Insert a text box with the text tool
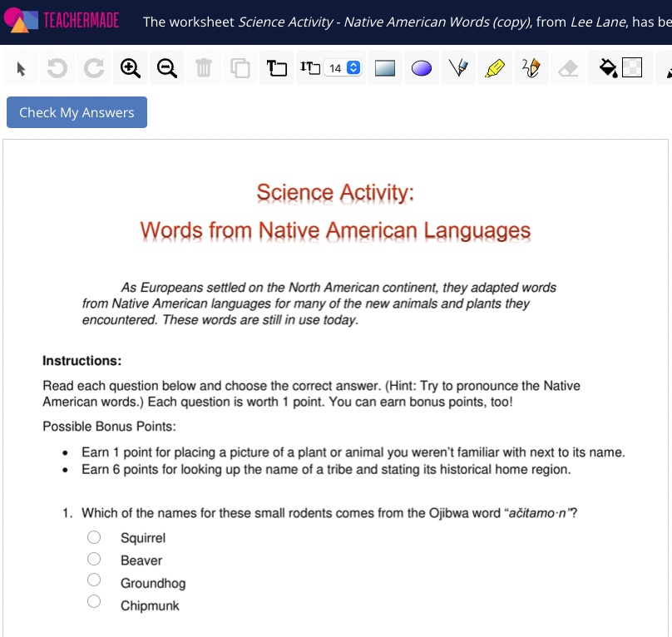The height and width of the screenshot is (637, 672). [277, 67]
